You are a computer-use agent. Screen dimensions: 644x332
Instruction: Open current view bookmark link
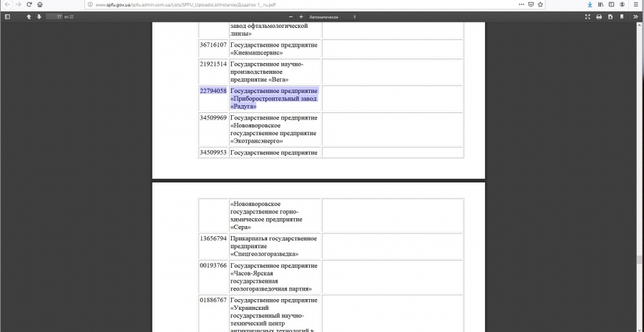point(622,16)
